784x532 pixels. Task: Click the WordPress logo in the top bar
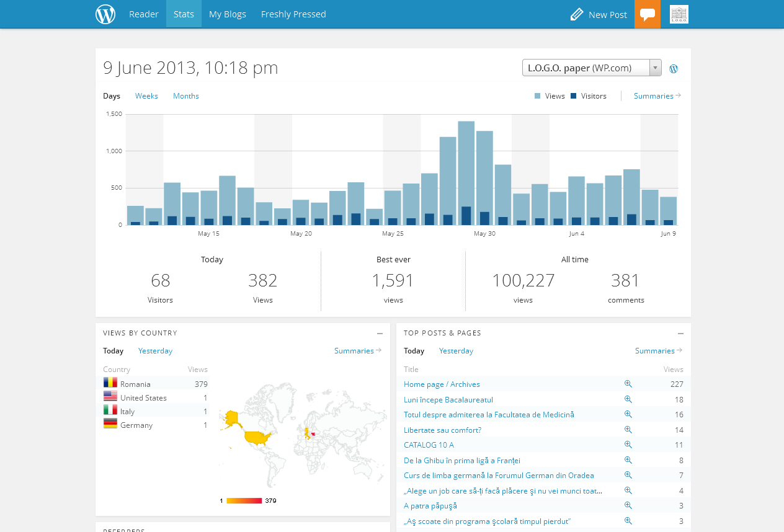click(105, 14)
